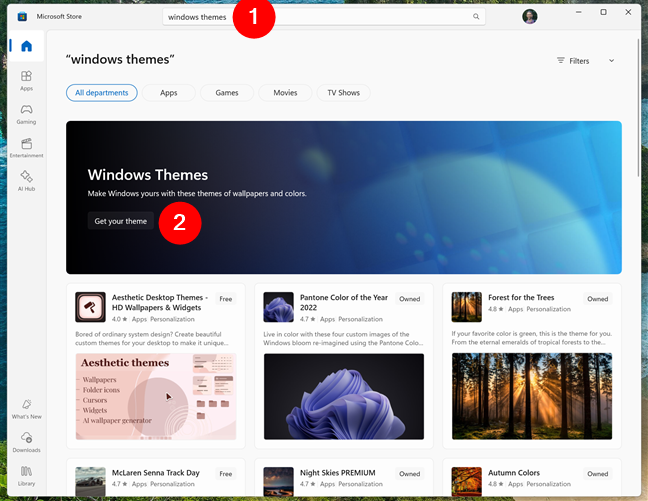Open the user profile avatar
Screen dimensions: 648x501
529,17
